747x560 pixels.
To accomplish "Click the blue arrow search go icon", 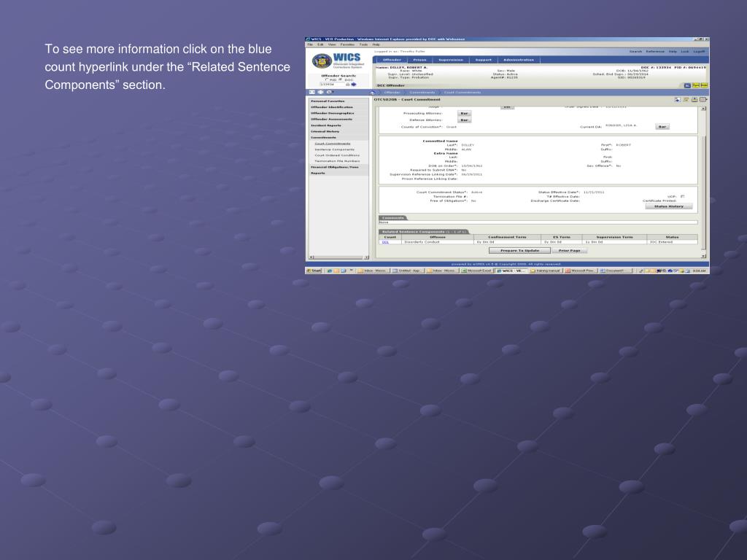I will pos(354,85).
